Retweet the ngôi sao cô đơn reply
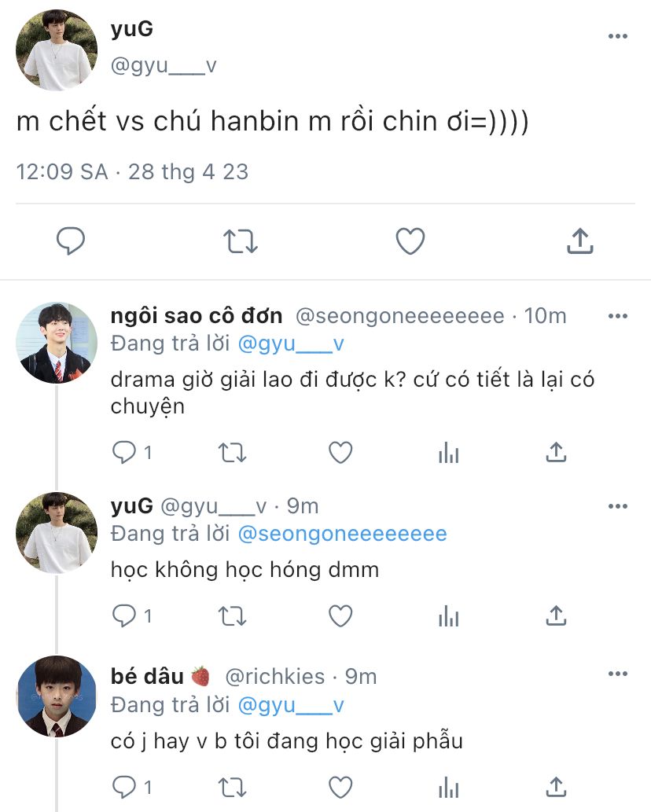 tap(232, 453)
